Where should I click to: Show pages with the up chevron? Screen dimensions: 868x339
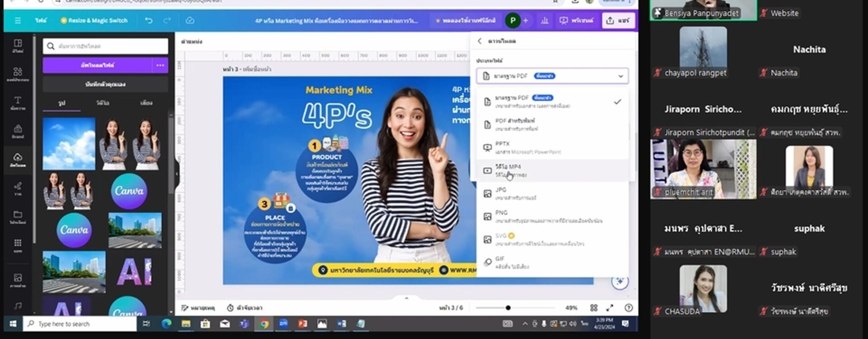[x=406, y=298]
